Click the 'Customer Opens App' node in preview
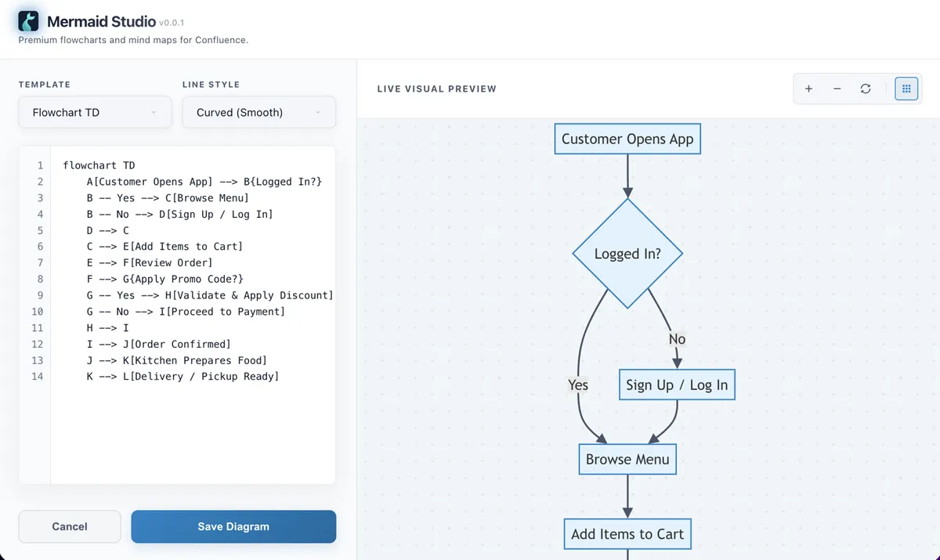Viewport: 940px width, 560px height. coord(627,139)
